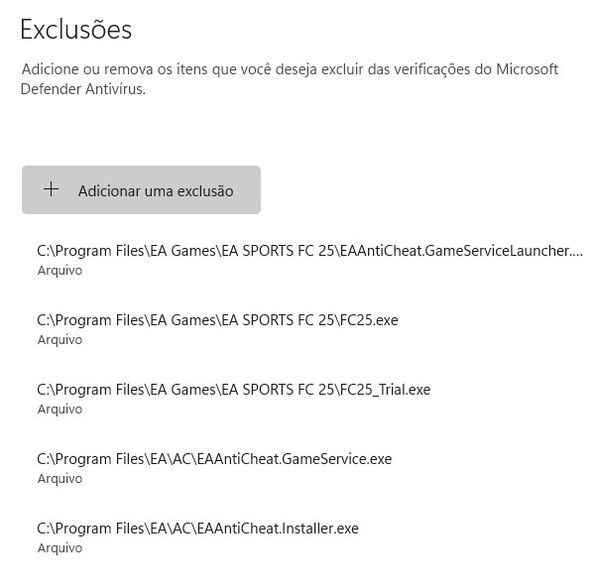Click Arquivo label under EAAntiCheat.Installer.exe entry
Screen dimensions: 600x586
(x=60, y=548)
